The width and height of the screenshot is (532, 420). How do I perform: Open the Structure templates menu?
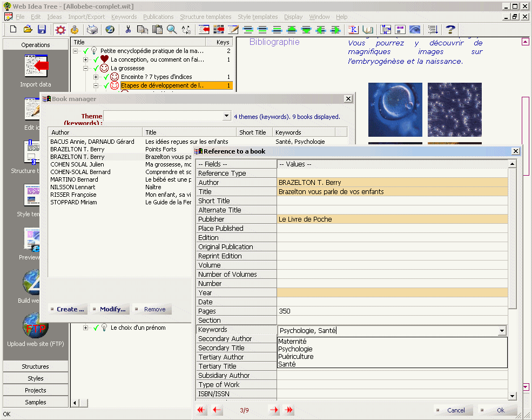205,17
